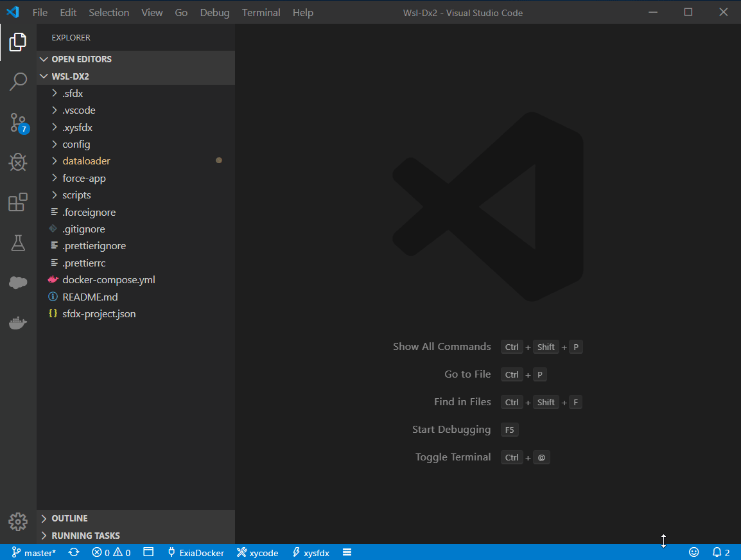Click the window layout icon in status bar
Viewport: 741px width, 560px height.
tap(148, 552)
